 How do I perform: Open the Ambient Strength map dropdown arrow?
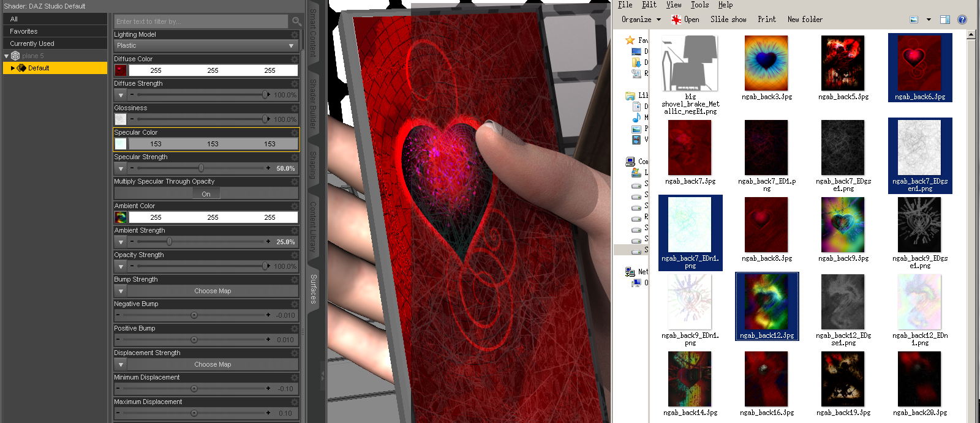coord(121,242)
